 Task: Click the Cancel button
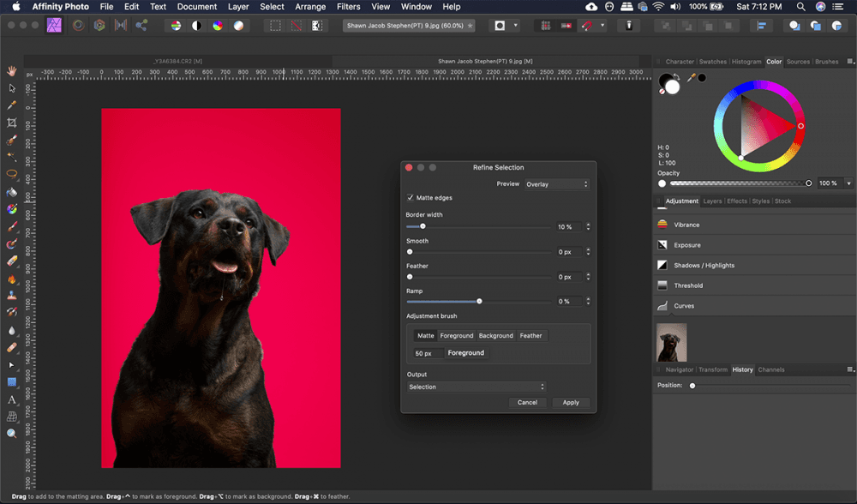[x=527, y=403]
